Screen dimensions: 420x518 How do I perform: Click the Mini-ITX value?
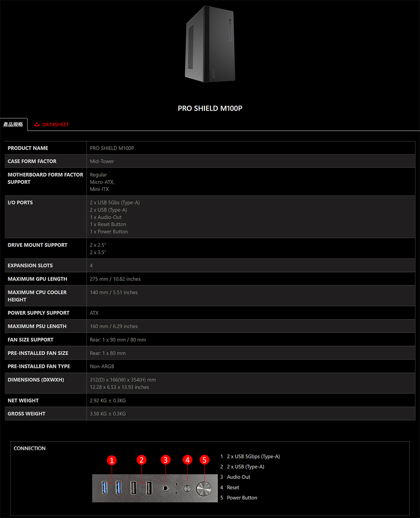click(x=100, y=189)
